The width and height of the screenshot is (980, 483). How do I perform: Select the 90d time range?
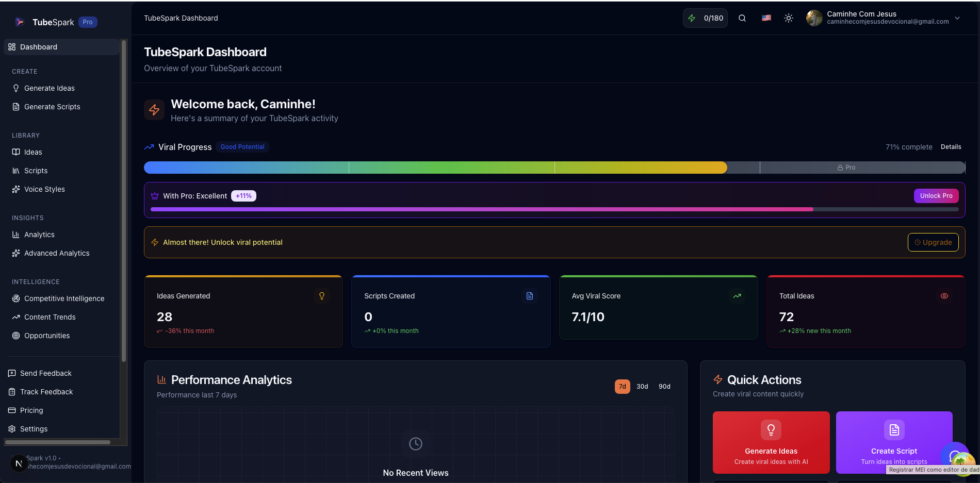664,387
